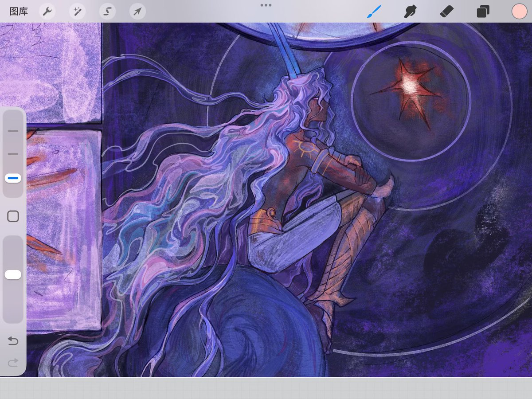Select the Brush tool
This screenshot has width=532, height=399.
point(375,11)
